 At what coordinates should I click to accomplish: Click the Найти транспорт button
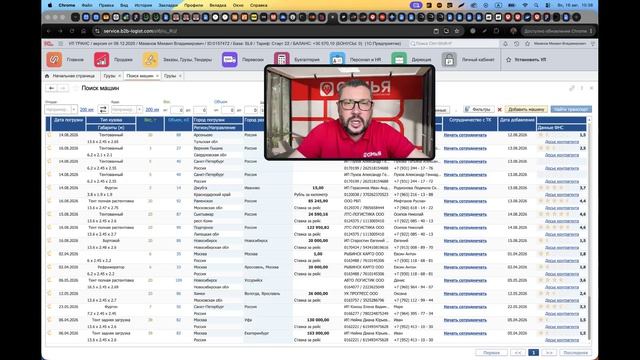click(x=571, y=109)
